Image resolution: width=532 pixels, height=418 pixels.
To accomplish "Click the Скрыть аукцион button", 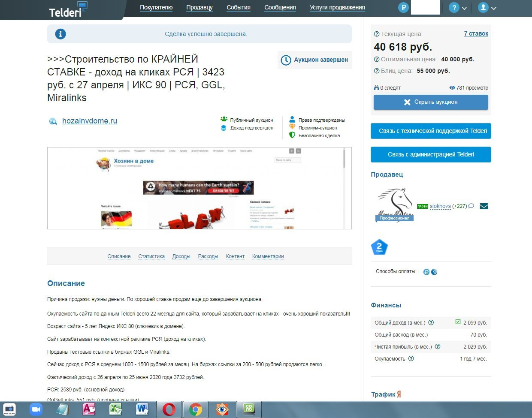I will pos(431,102).
